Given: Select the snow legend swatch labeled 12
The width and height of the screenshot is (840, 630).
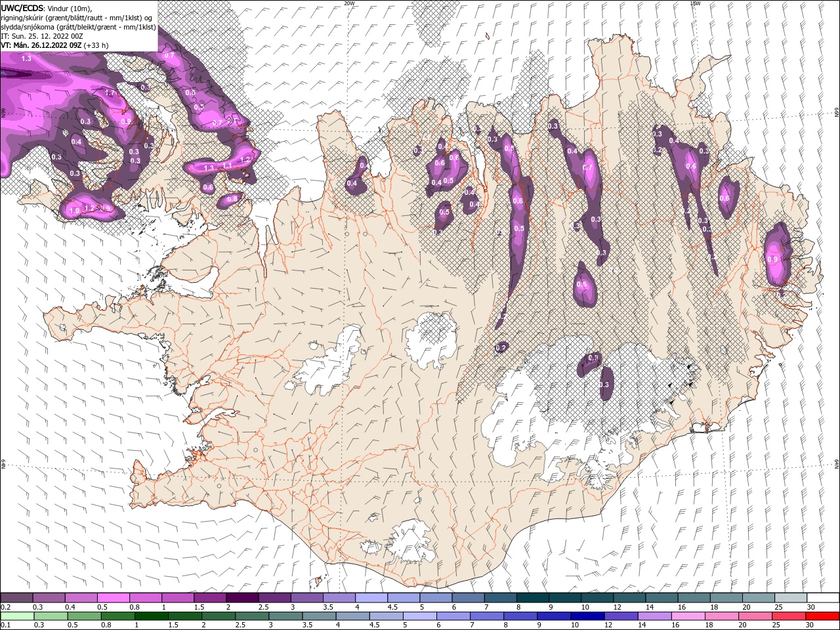Looking at the screenshot, I should pos(629,598).
